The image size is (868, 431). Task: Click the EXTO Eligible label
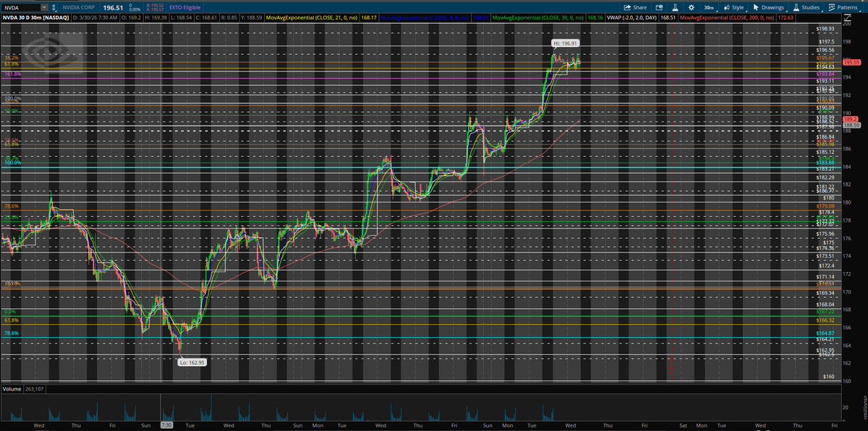tap(186, 7)
